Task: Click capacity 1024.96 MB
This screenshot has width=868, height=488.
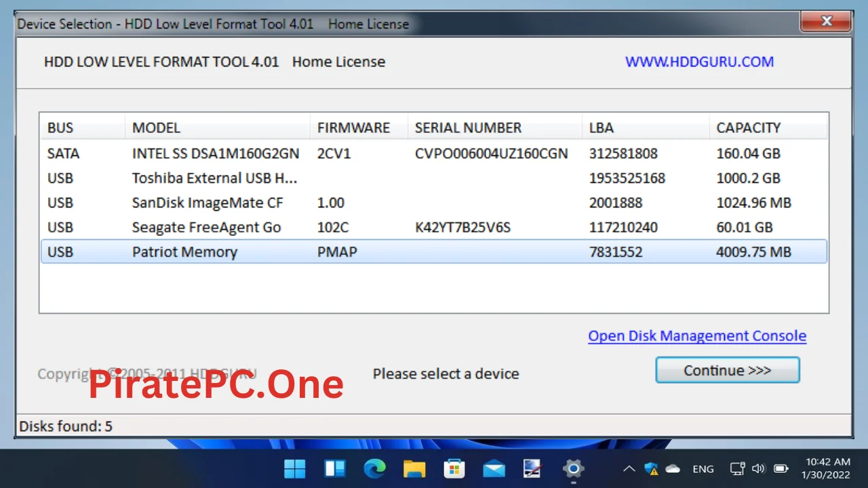Action: click(754, 203)
